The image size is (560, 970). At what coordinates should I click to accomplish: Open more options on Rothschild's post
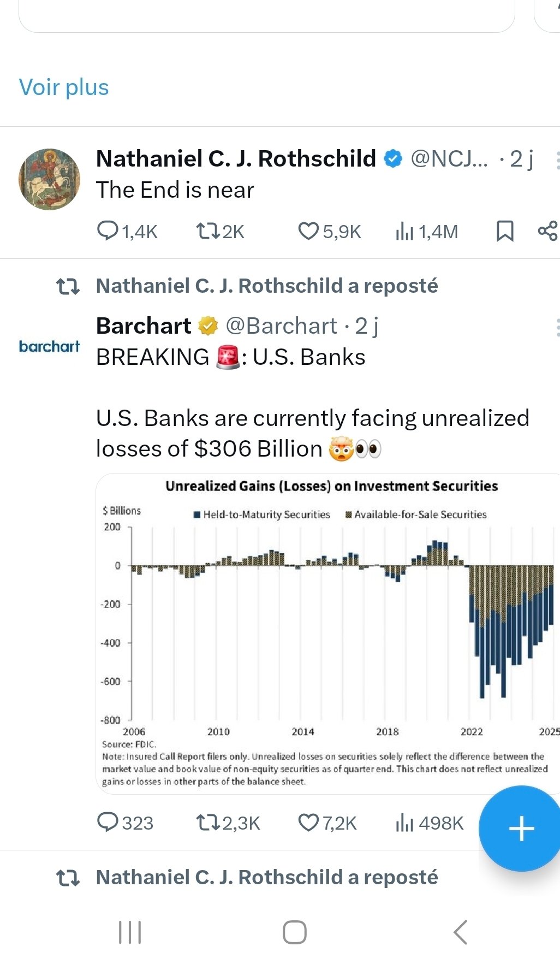(x=557, y=160)
